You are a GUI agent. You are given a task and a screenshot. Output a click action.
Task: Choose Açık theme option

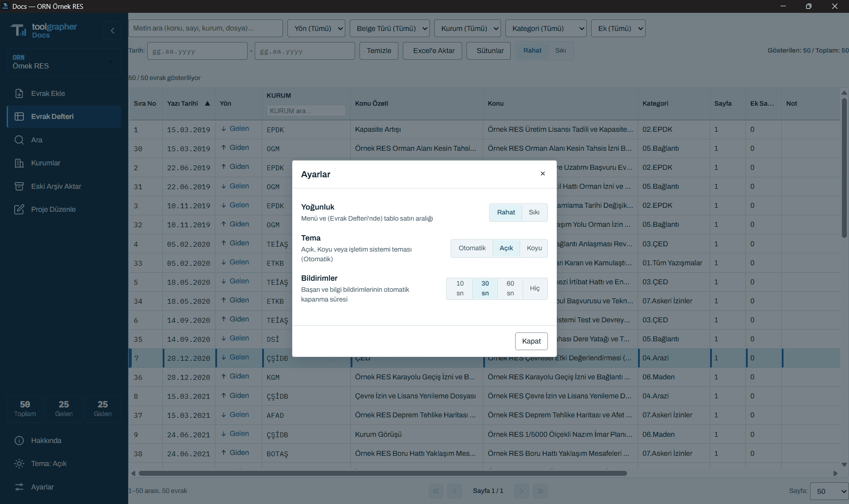tap(506, 248)
